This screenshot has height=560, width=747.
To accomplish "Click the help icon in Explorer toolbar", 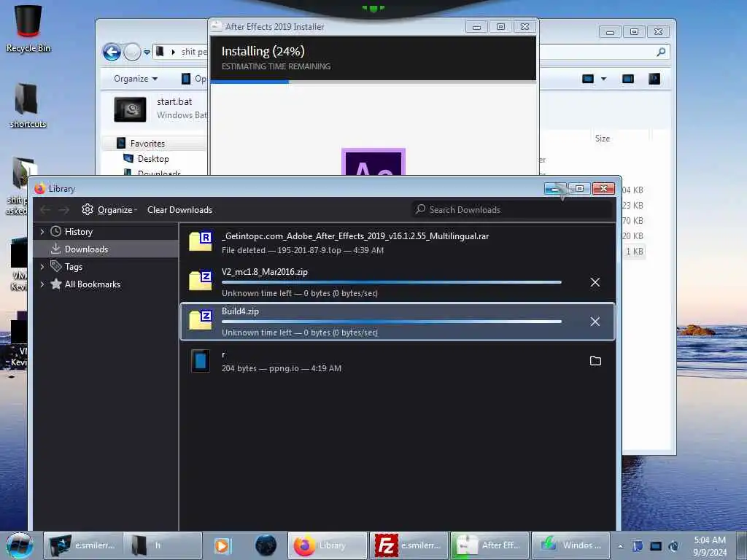I will pyautogui.click(x=654, y=79).
